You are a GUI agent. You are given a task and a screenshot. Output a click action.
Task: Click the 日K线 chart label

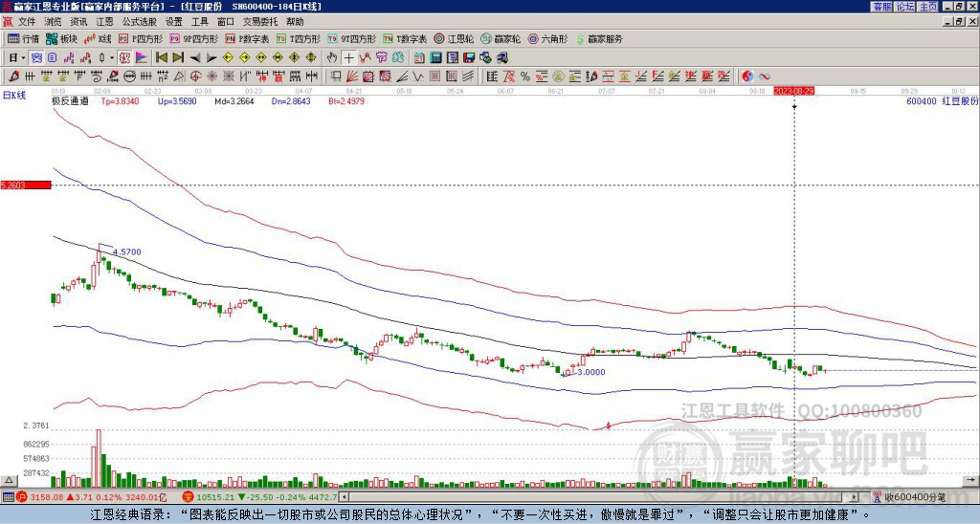pos(14,96)
